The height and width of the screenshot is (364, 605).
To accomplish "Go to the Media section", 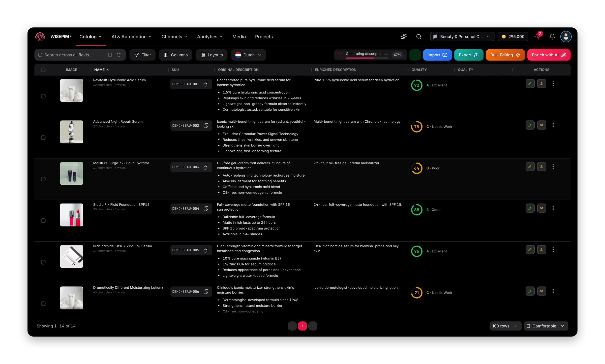I will [x=239, y=37].
